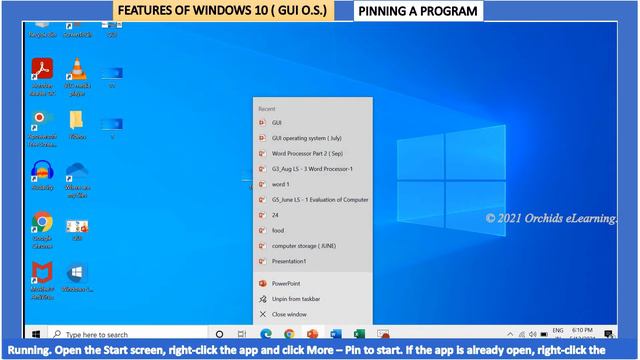The image size is (640, 360).
Task: Open Microsoft Edge from the taskbar
Action: (266, 333)
